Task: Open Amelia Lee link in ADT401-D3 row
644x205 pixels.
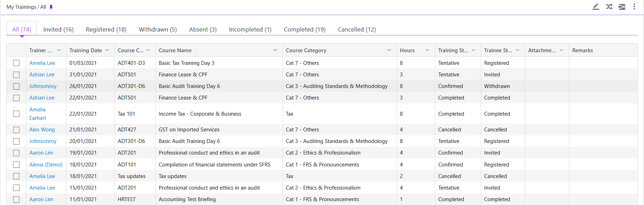Action: (42, 63)
